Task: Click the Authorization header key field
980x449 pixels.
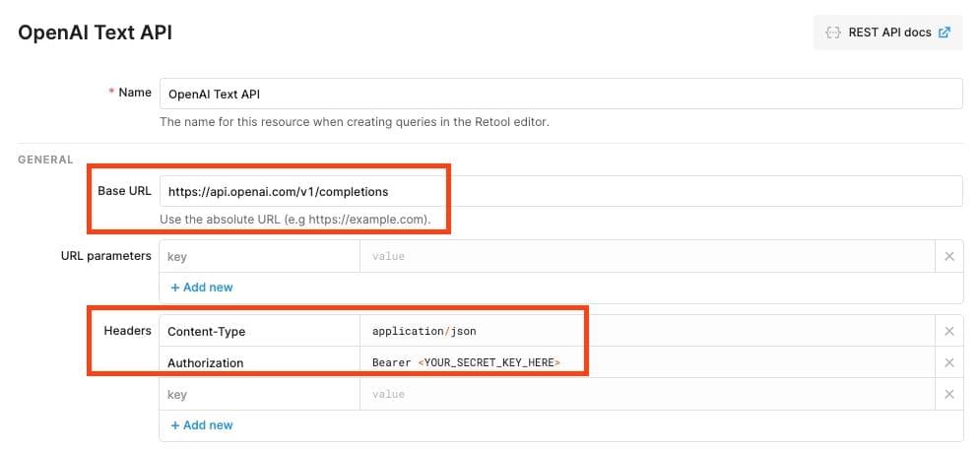Action: click(259, 362)
